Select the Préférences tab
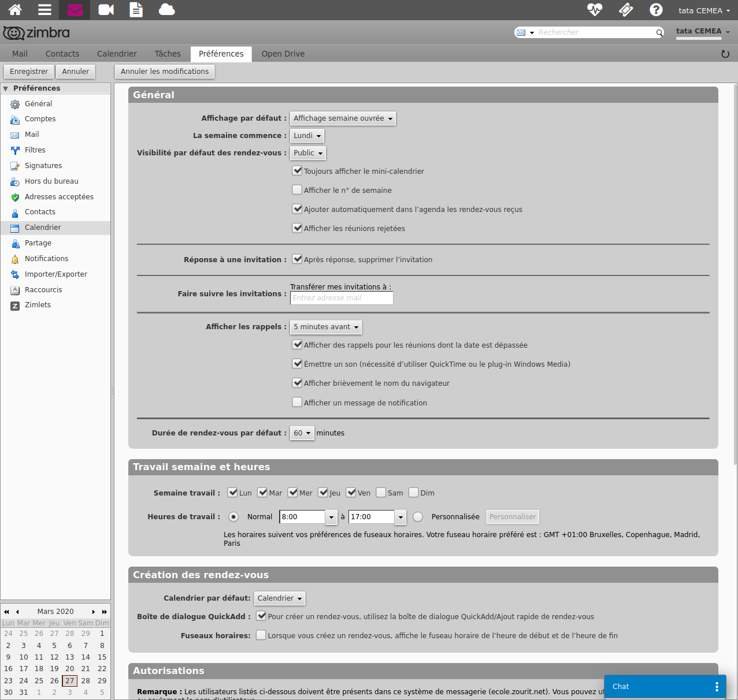This screenshot has width=738, height=700. [221, 54]
